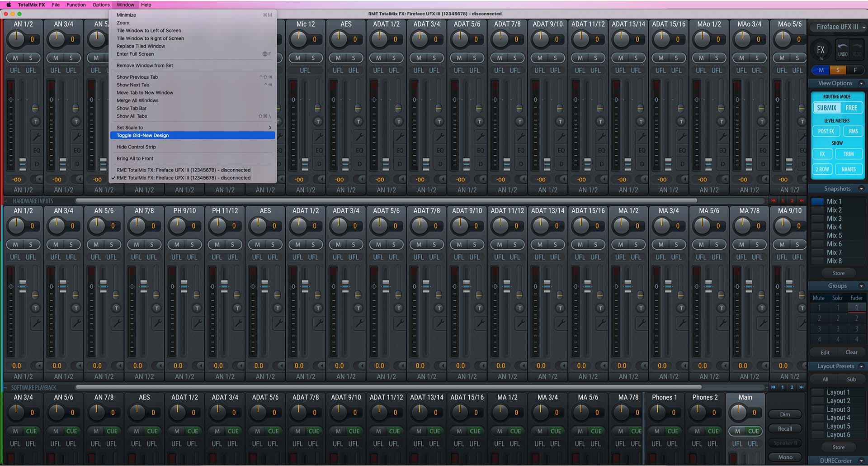
Task: Click the Mono button
Action: coord(785,457)
